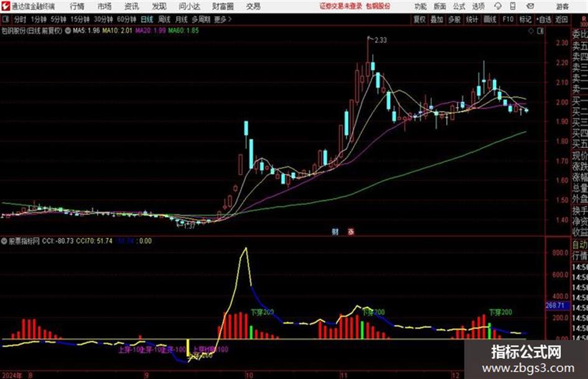The image size is (588, 379).
Task: Select the 日线 daily period tab
Action: [147, 19]
